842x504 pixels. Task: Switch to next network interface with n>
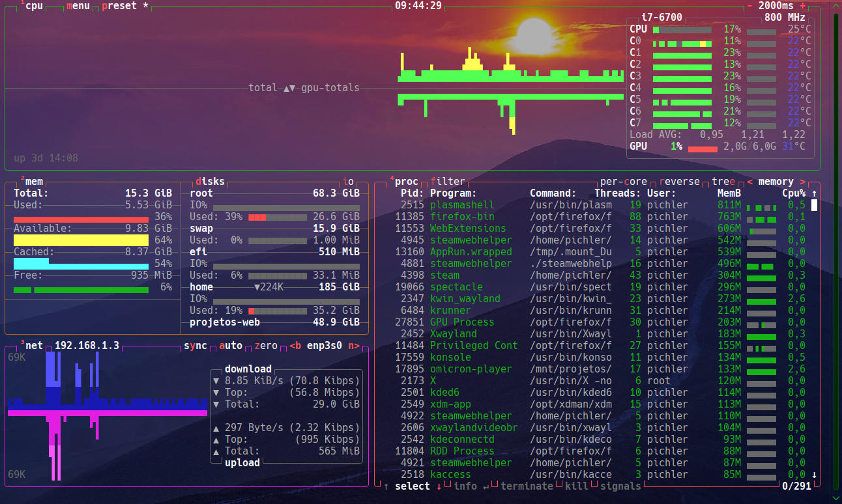click(x=354, y=346)
